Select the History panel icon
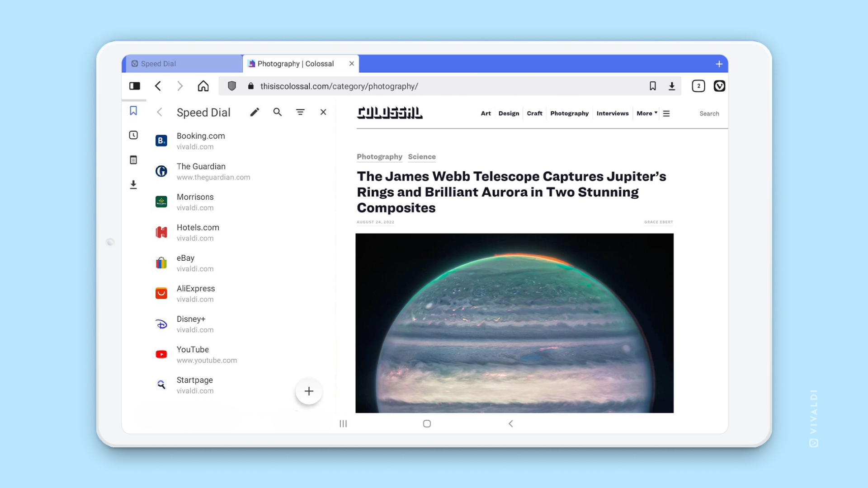 pyautogui.click(x=133, y=135)
